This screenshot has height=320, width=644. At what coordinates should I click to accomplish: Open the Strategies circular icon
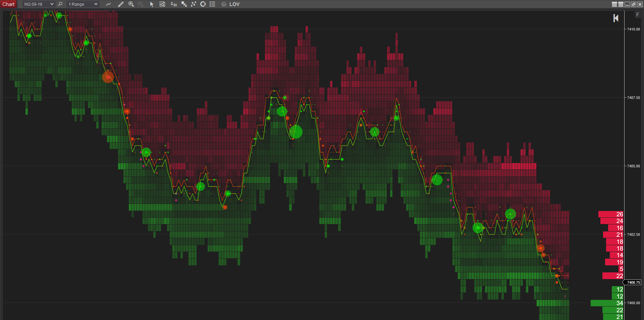click(203, 4)
